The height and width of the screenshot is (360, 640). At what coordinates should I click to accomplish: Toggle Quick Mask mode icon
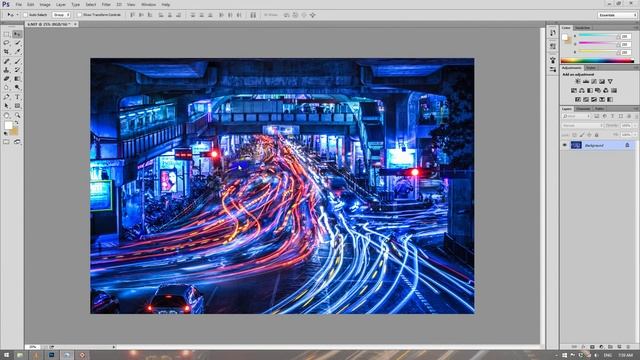(7, 142)
